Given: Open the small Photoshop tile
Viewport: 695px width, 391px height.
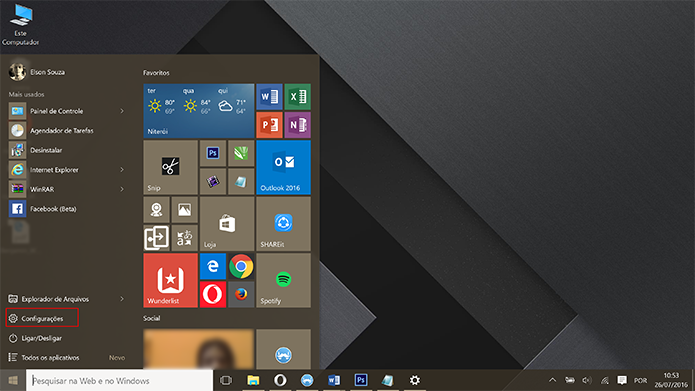Looking at the screenshot, I should (213, 153).
